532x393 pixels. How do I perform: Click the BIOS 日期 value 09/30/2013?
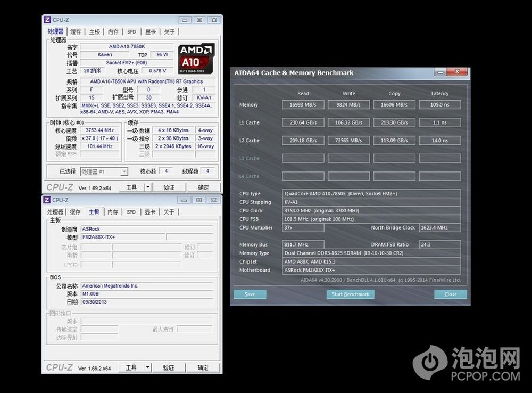(147, 301)
